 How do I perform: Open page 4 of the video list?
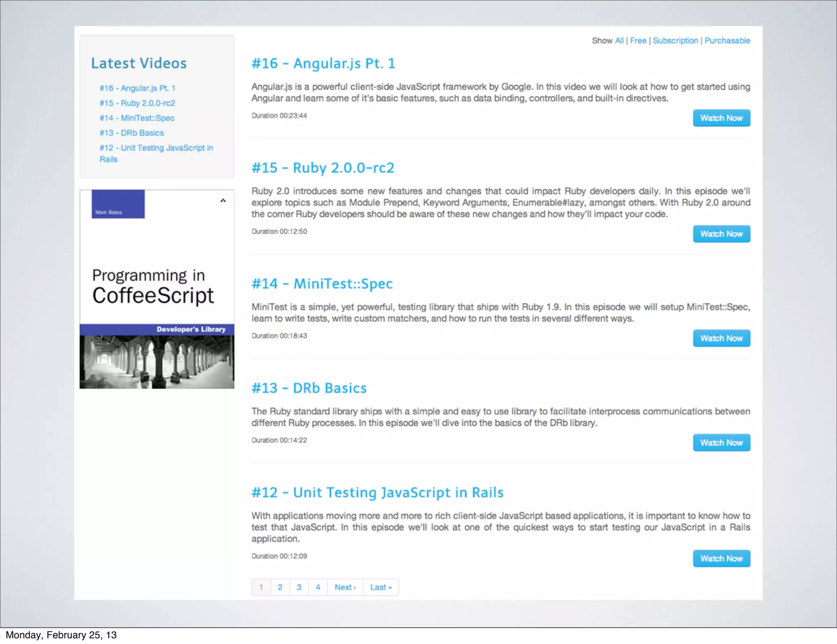[x=318, y=587]
